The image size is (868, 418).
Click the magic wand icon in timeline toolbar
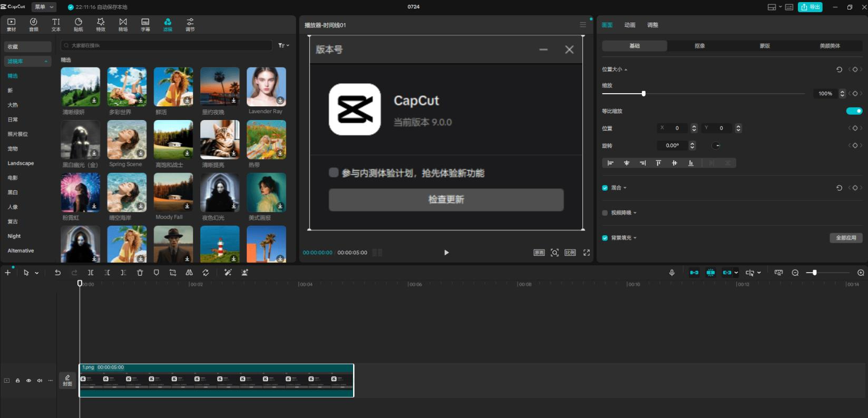coord(228,273)
